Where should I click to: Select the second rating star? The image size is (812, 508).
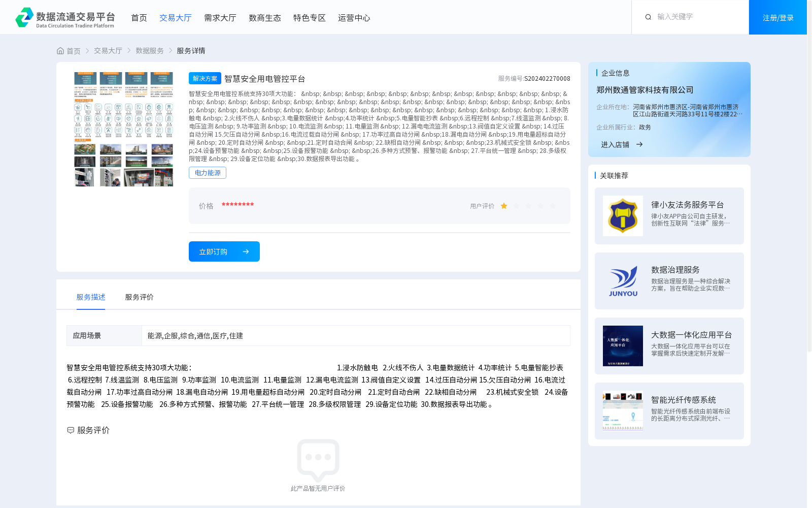[x=516, y=206]
